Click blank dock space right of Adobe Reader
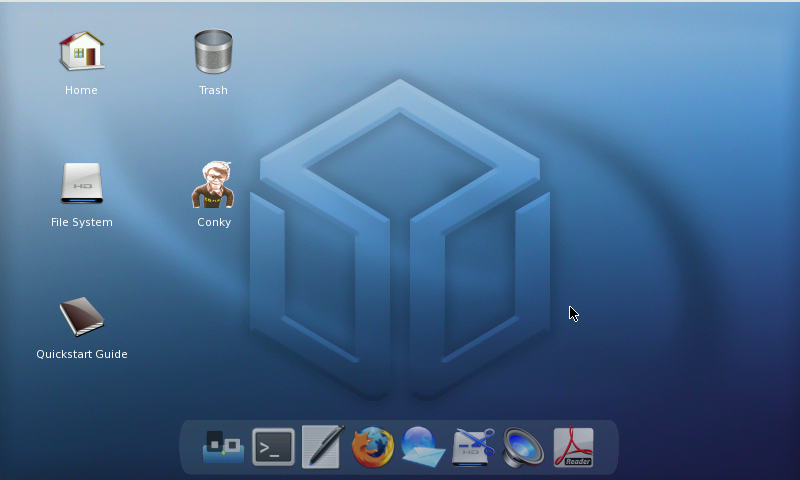The height and width of the screenshot is (480, 800). coord(607,447)
